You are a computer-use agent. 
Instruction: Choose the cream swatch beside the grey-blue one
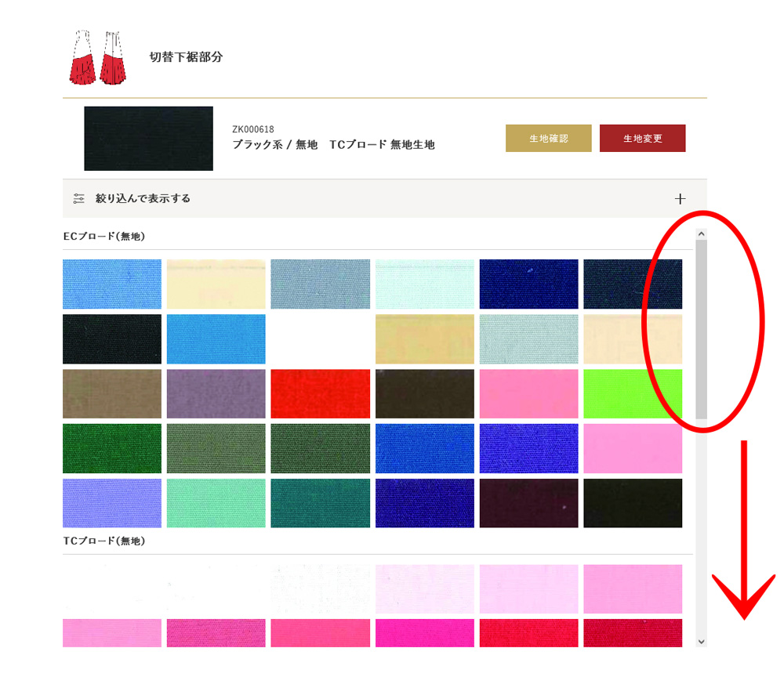pos(216,284)
